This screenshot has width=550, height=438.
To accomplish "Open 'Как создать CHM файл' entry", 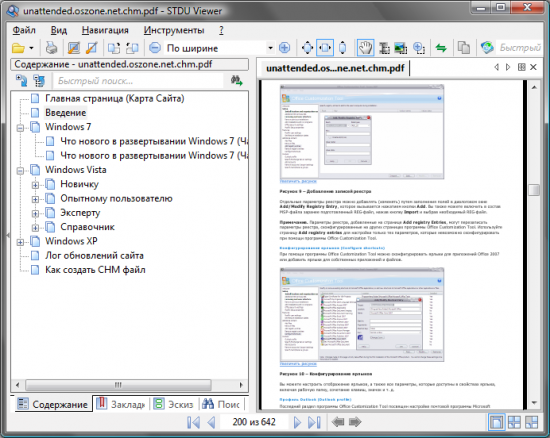I will 95,270.
